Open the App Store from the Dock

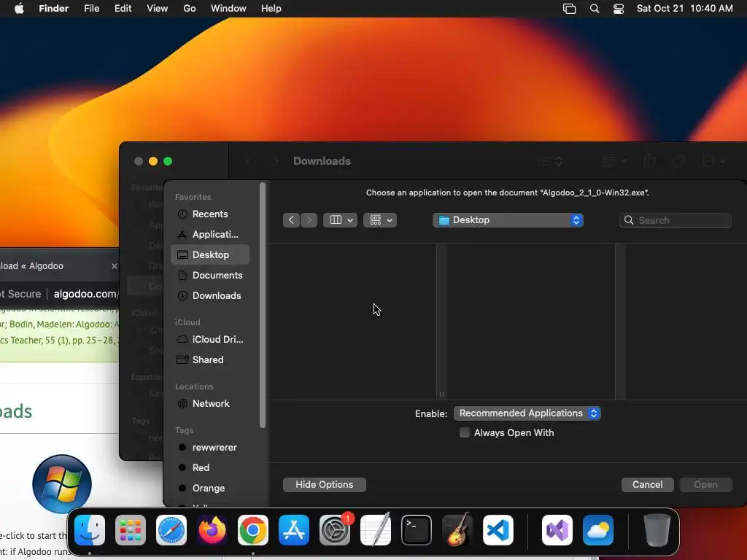(294, 530)
